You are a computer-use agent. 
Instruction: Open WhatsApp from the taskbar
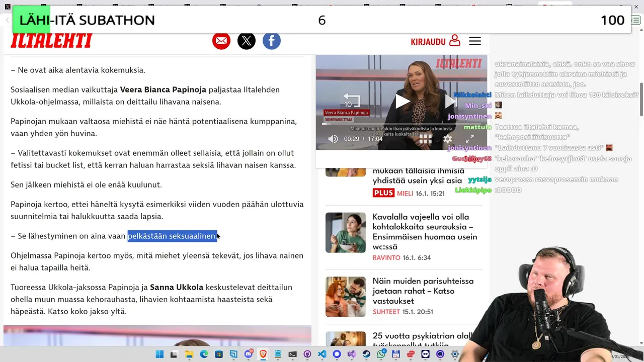click(x=381, y=354)
